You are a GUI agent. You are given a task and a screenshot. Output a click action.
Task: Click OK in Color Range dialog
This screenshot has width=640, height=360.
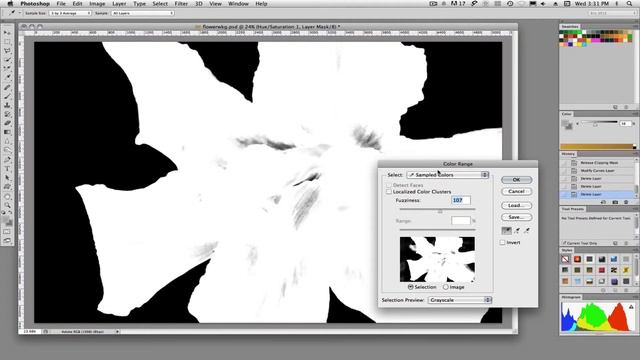coord(516,180)
